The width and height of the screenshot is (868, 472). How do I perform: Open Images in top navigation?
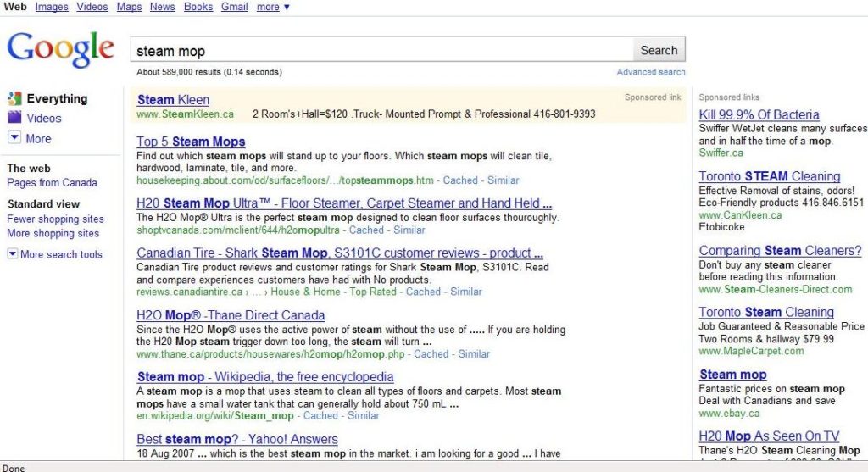52,7
